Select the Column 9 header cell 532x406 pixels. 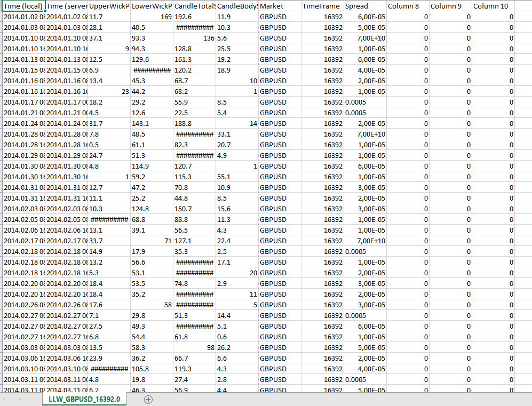pyautogui.click(x=451, y=6)
